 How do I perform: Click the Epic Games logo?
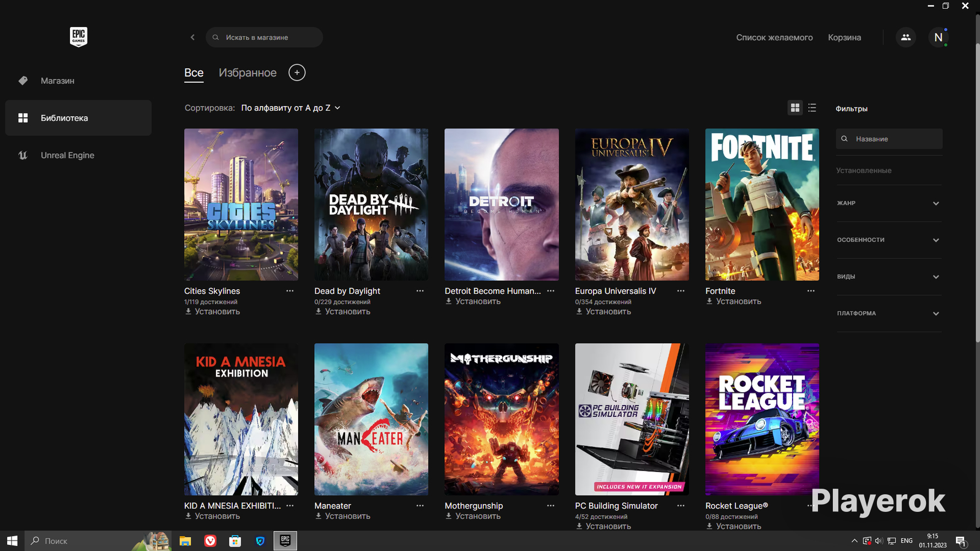point(78,37)
